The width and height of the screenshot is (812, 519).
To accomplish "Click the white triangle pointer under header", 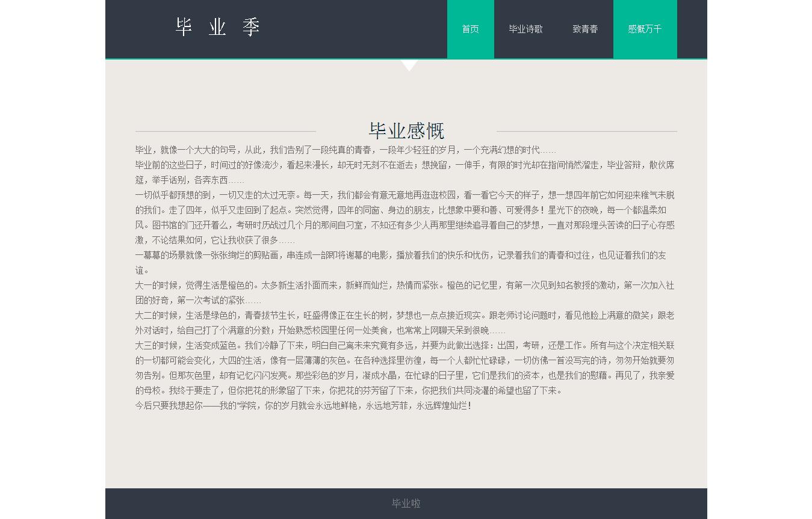I will [x=409, y=64].
